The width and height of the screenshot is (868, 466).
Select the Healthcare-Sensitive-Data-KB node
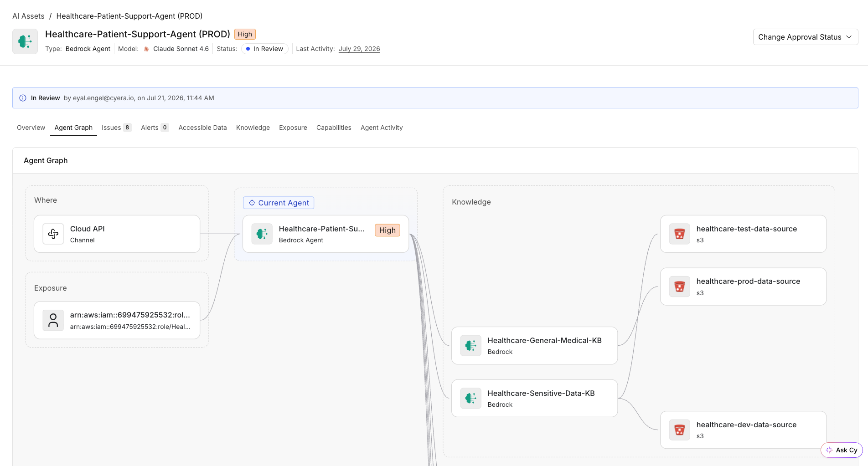click(535, 399)
